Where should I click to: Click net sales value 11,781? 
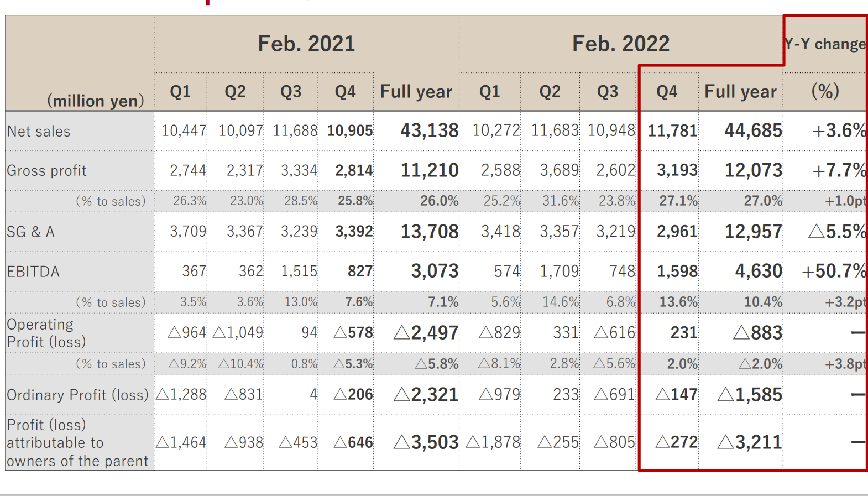coord(672,131)
